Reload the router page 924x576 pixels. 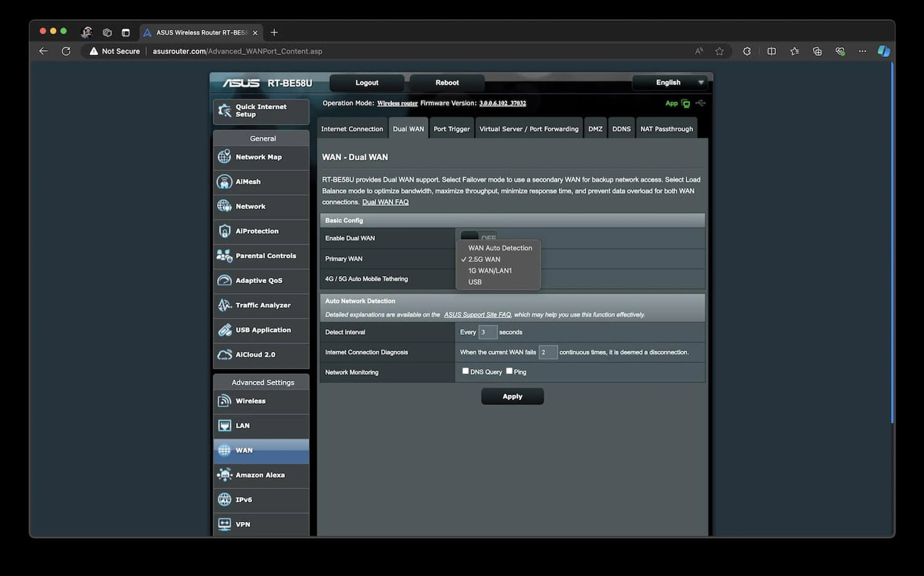pos(66,51)
